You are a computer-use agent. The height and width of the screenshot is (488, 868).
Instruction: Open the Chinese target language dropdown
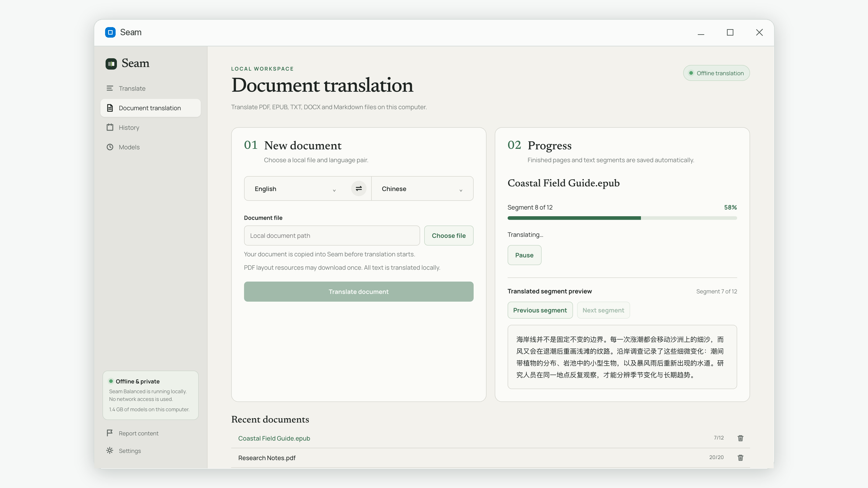pos(422,188)
